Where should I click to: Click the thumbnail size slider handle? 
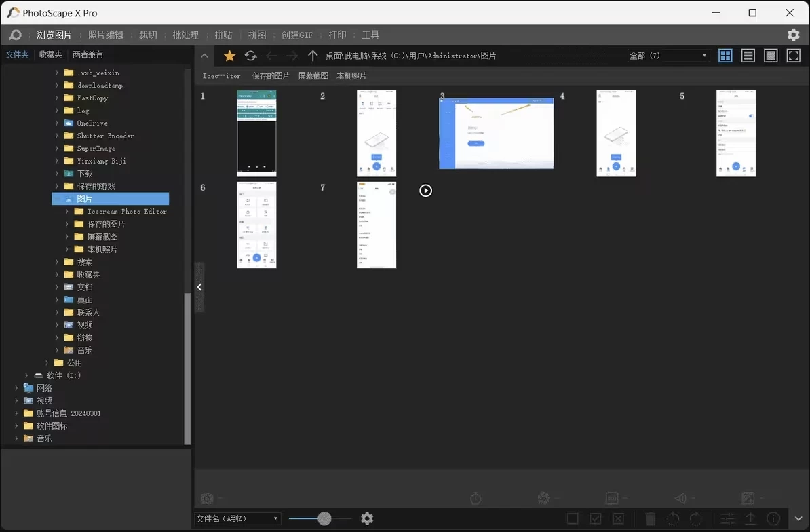tap(324, 518)
